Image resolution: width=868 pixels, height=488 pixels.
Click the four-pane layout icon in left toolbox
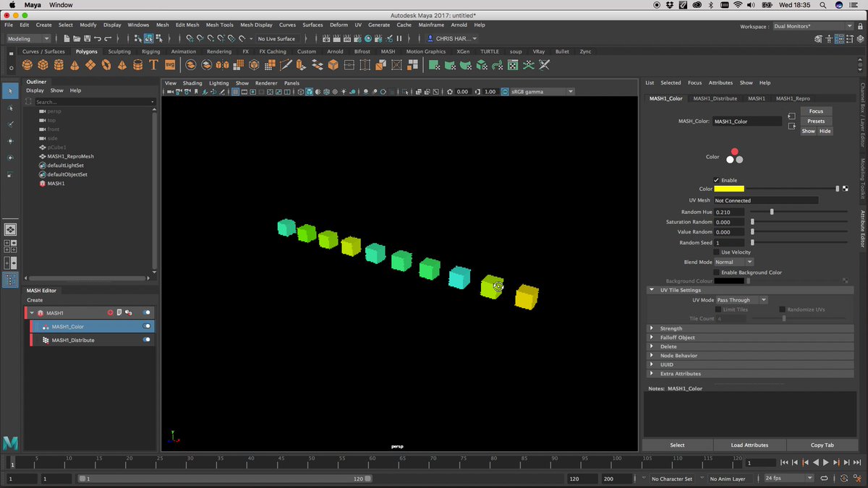pos(11,245)
